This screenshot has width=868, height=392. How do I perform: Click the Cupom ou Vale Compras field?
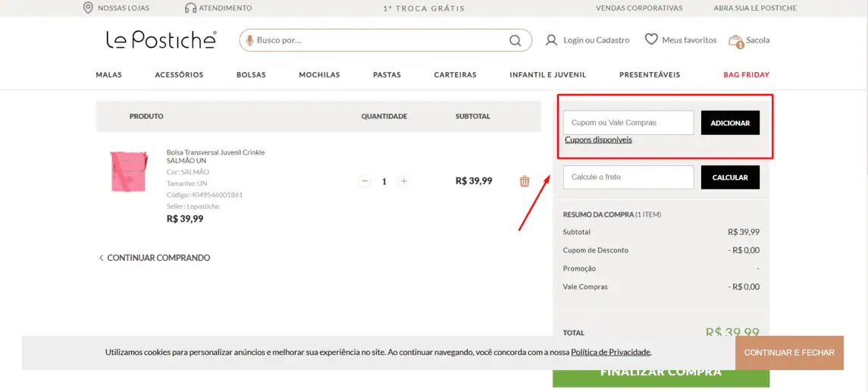click(x=628, y=123)
